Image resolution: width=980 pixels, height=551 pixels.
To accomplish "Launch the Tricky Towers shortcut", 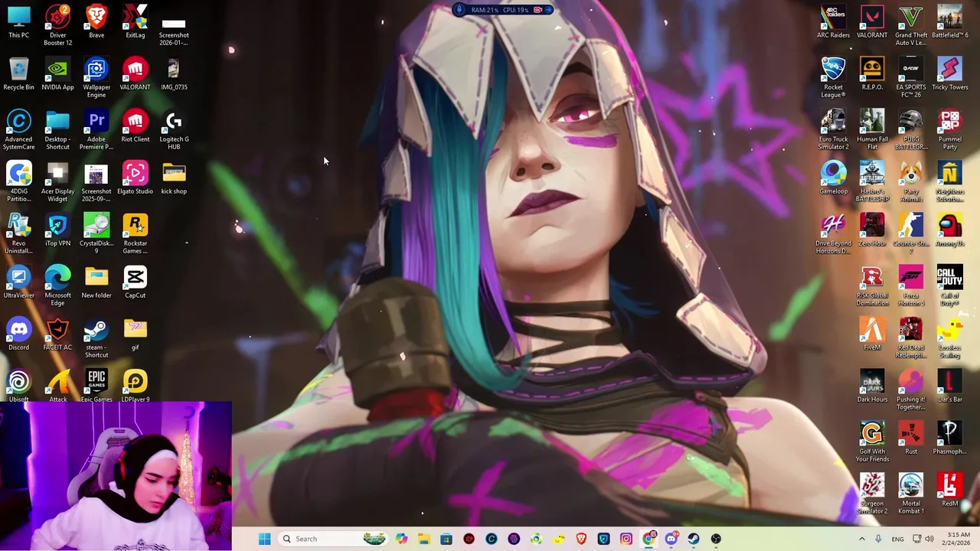I will 950,74.
